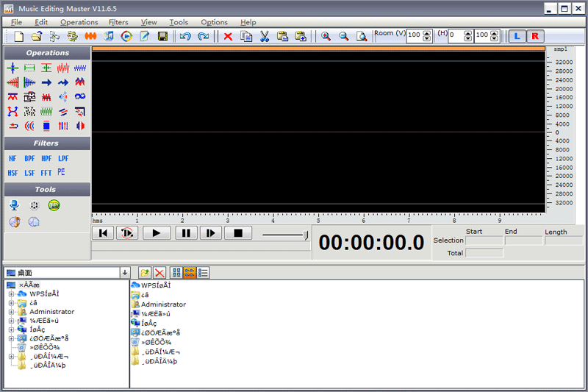Click the orange waveform toolbar icon
The image size is (588, 392).
(90, 36)
